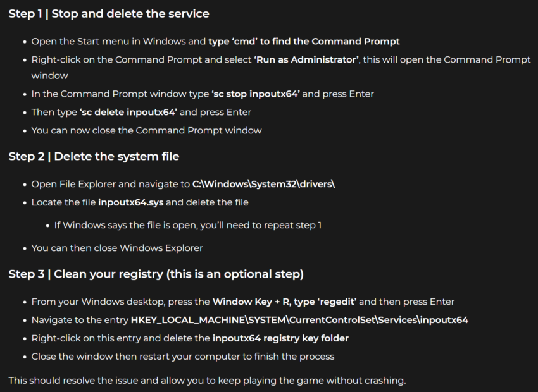This screenshot has height=392, width=538.
Task: Click the 'restart your computer to finish' line
Action: coord(183,357)
